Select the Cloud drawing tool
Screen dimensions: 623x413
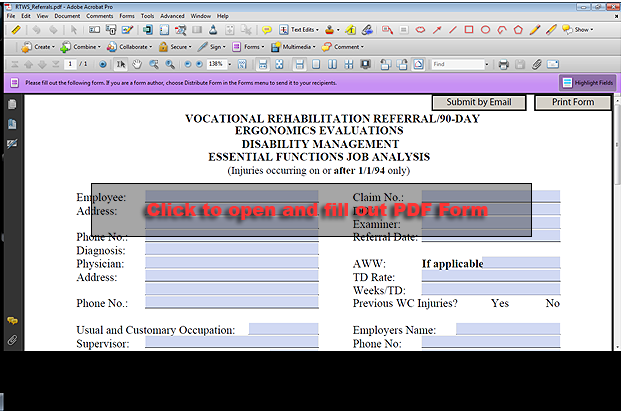pos(420,30)
